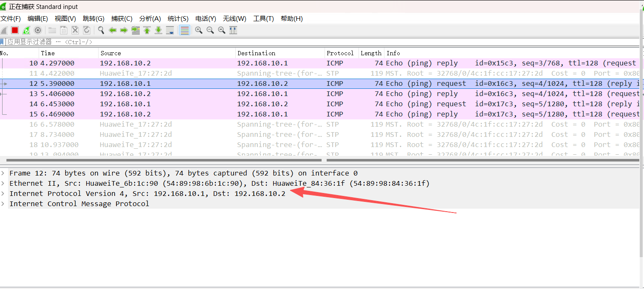The width and height of the screenshot is (644, 289).
Task: Restart the current capture
Action: click(26, 30)
